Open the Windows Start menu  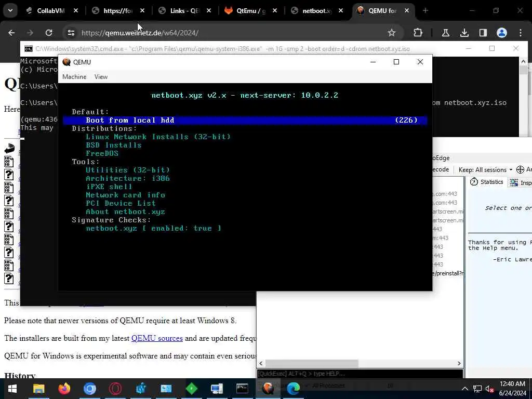pyautogui.click(x=12, y=389)
